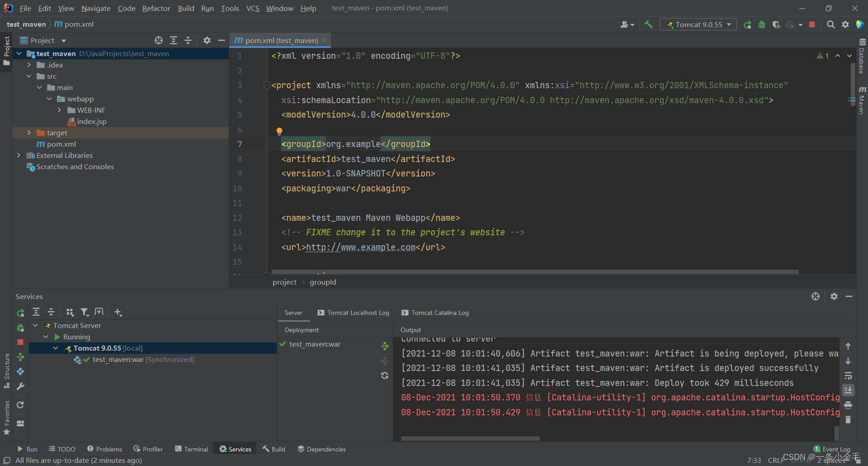The height and width of the screenshot is (466, 868).
Task: Open the Navigate menu
Action: click(96, 8)
